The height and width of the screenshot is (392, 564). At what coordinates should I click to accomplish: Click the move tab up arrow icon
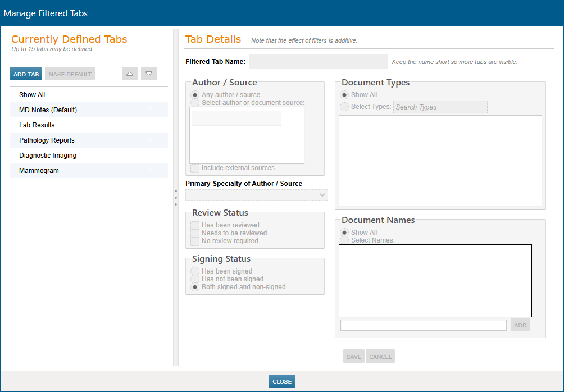click(130, 74)
